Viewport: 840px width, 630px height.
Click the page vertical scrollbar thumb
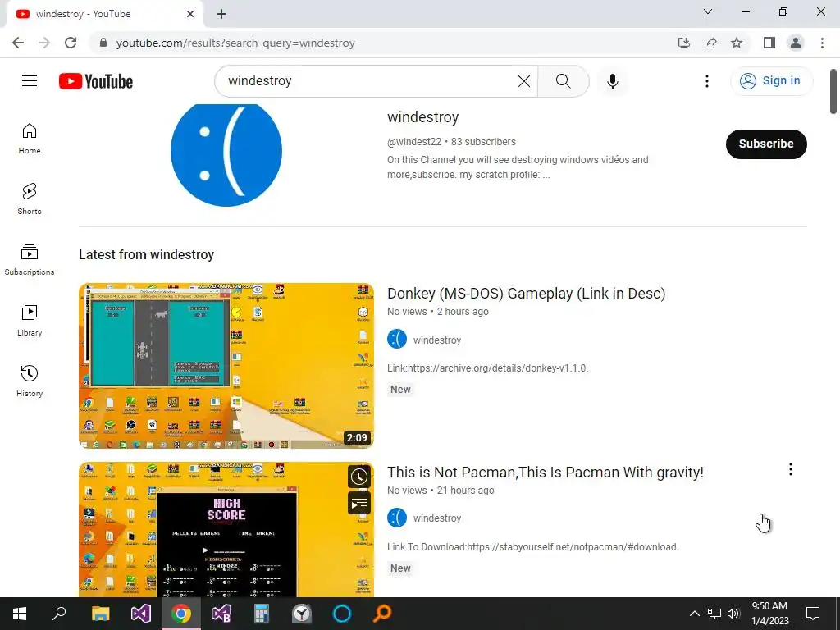pyautogui.click(x=833, y=91)
